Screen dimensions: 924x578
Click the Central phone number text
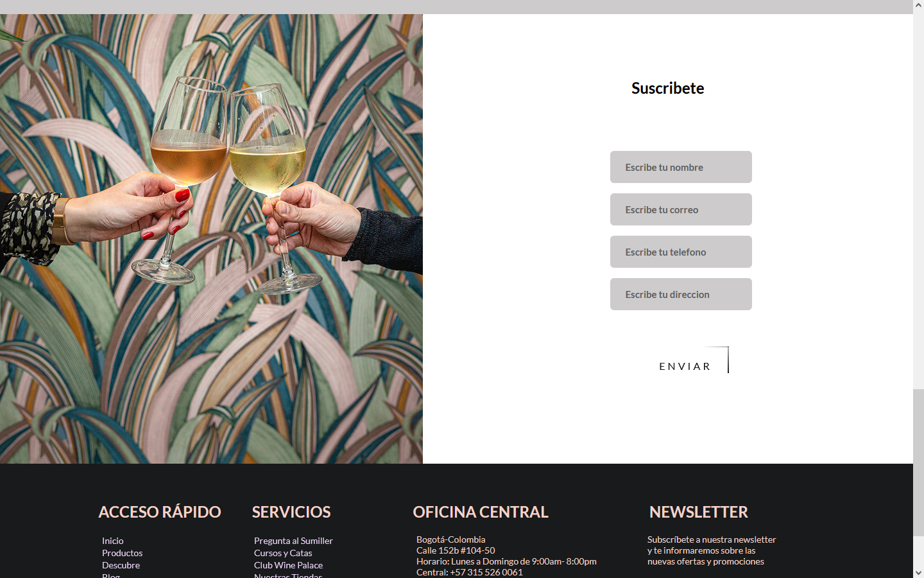pyautogui.click(x=470, y=572)
